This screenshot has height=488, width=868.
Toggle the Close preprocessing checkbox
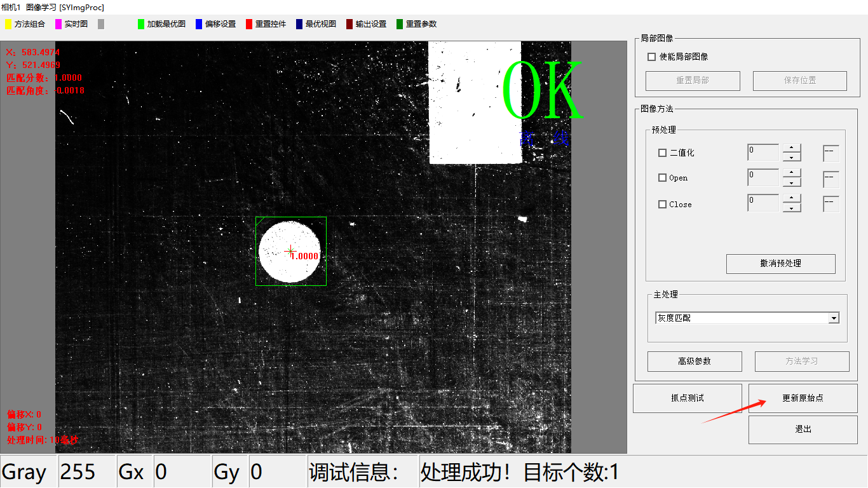(662, 205)
